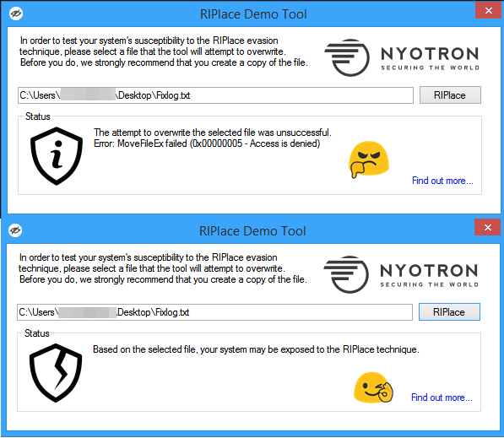
Task: Click 'Error: MoveFileEx failed' message text
Action: 207,143
